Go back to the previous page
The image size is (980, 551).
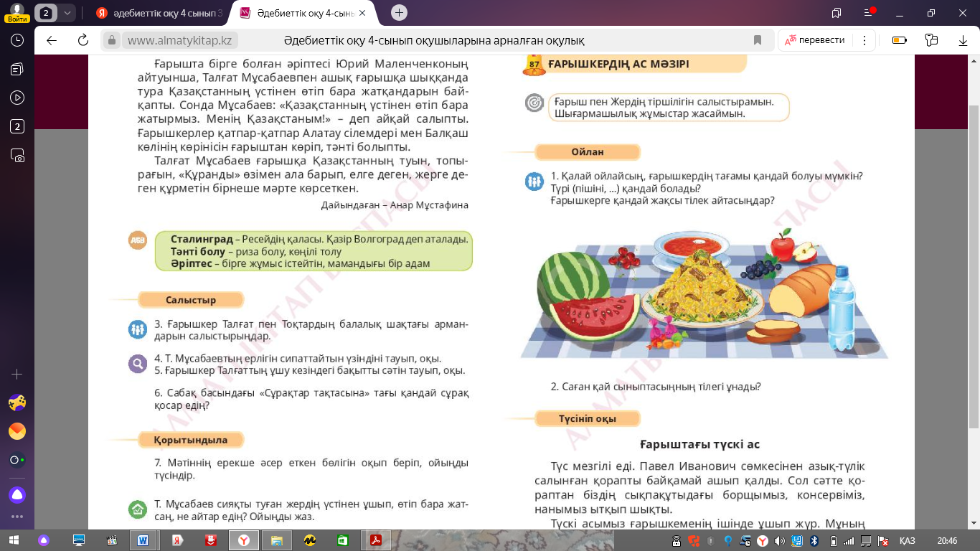point(52,40)
